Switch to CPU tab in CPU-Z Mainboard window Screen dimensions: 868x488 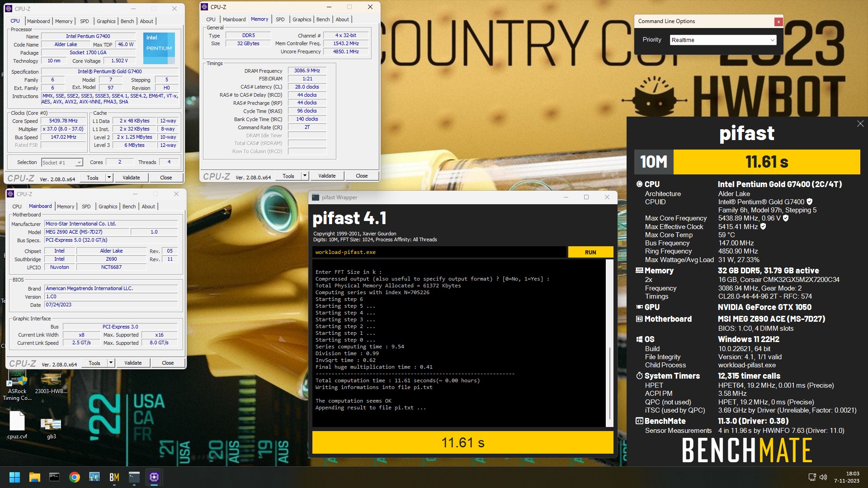click(17, 206)
